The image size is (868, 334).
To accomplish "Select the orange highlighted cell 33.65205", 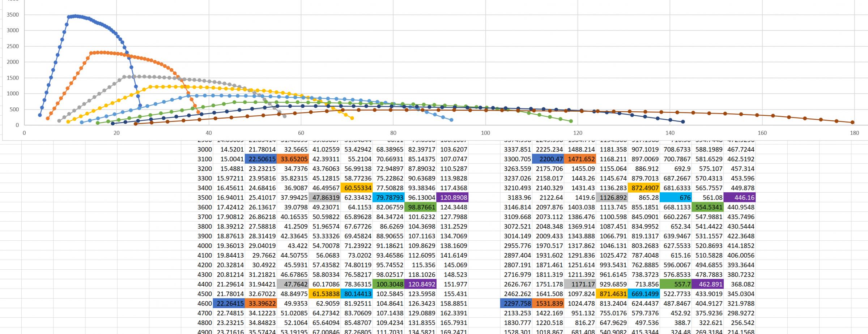I will click(x=293, y=159).
